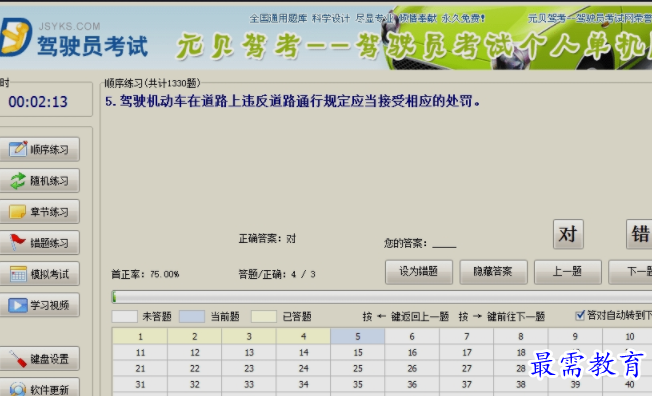
Task: Open 顺序练习 sequential practice mode
Action: (x=40, y=149)
